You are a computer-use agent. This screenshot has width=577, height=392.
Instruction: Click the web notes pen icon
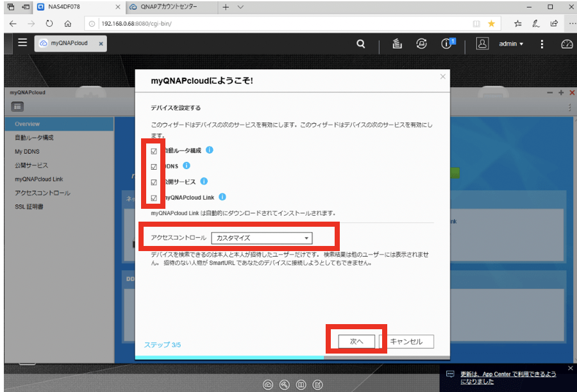(536, 24)
